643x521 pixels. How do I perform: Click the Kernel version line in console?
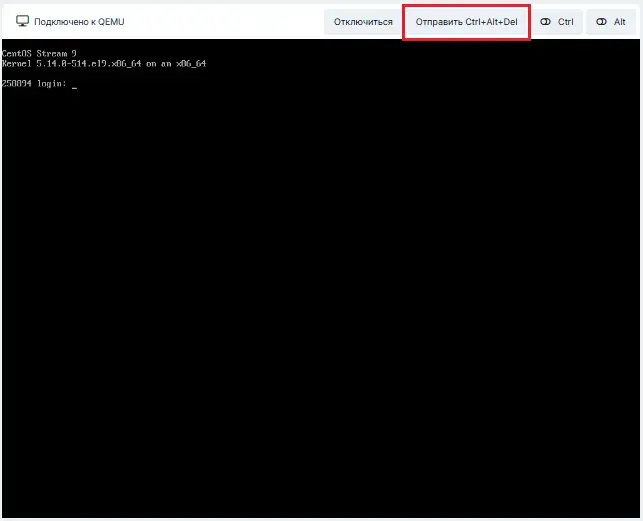click(x=104, y=64)
